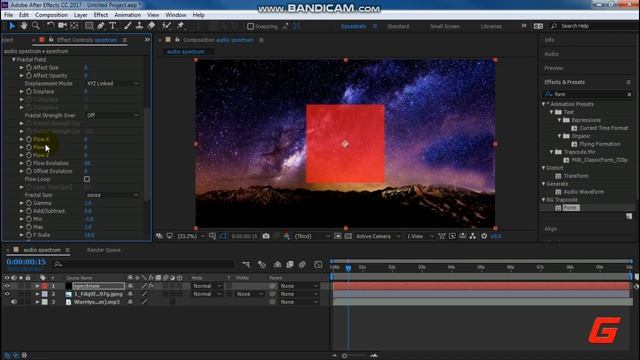Image resolution: width=640 pixels, height=360 pixels.
Task: Open the viewer resolution (Third) dropdown
Action: tap(312, 236)
